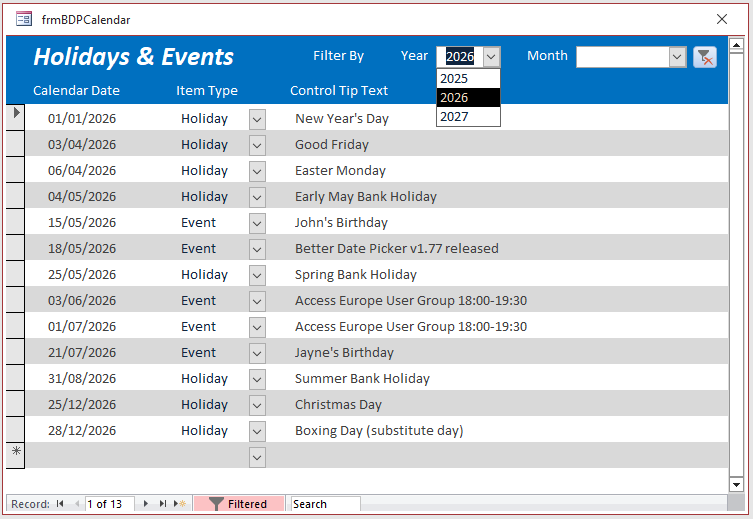Viewport: 753px width, 519px height.
Task: Click the vertical scrollbar down arrow
Action: tap(736, 484)
